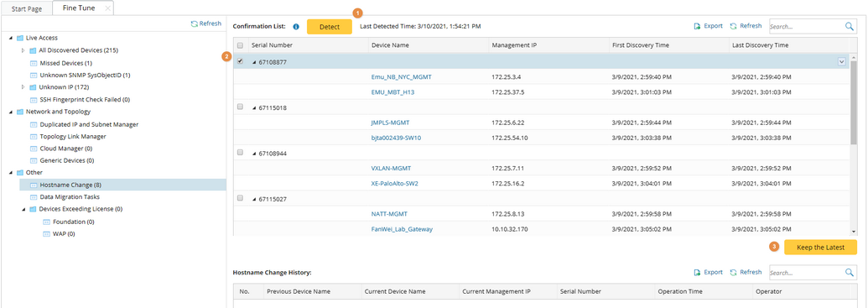Screen dimensions: 868x308
Task: Check the checkbox for serial 67115018
Action: point(240,107)
